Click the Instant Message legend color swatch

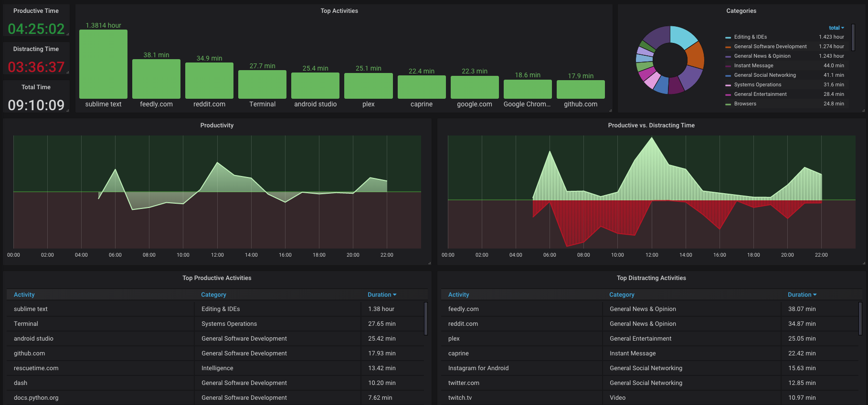click(x=728, y=66)
